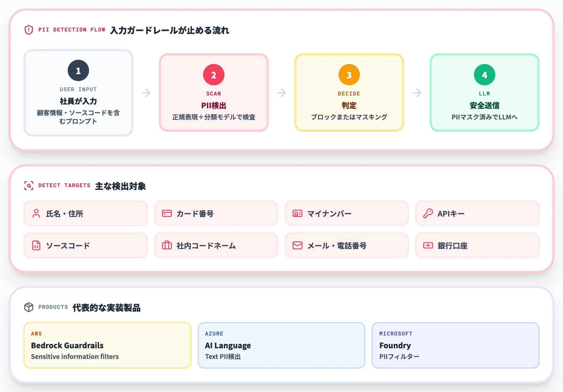The image size is (563, 392).
Task: Click the green step 4 circle
Action: click(x=485, y=75)
